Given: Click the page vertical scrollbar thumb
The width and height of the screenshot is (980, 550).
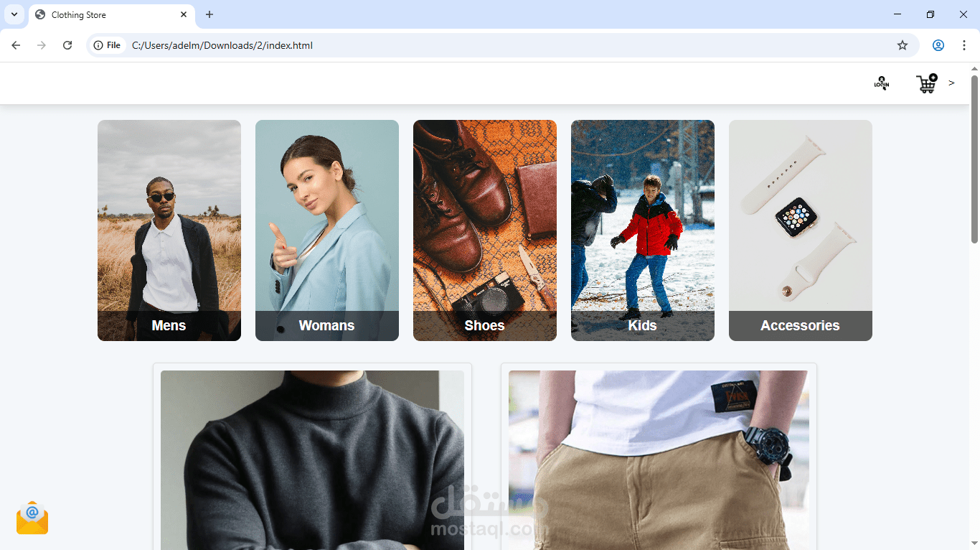Looking at the screenshot, I should (x=974, y=159).
